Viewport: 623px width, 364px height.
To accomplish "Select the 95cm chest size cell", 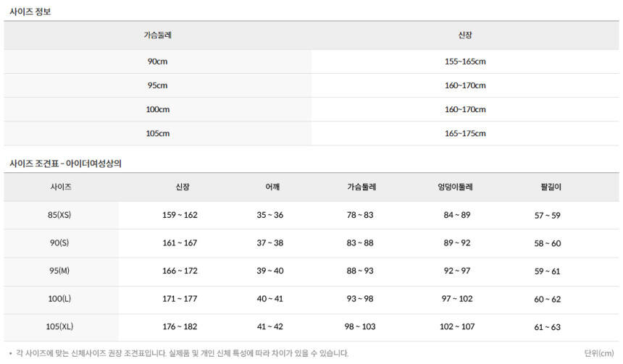I will pos(157,85).
